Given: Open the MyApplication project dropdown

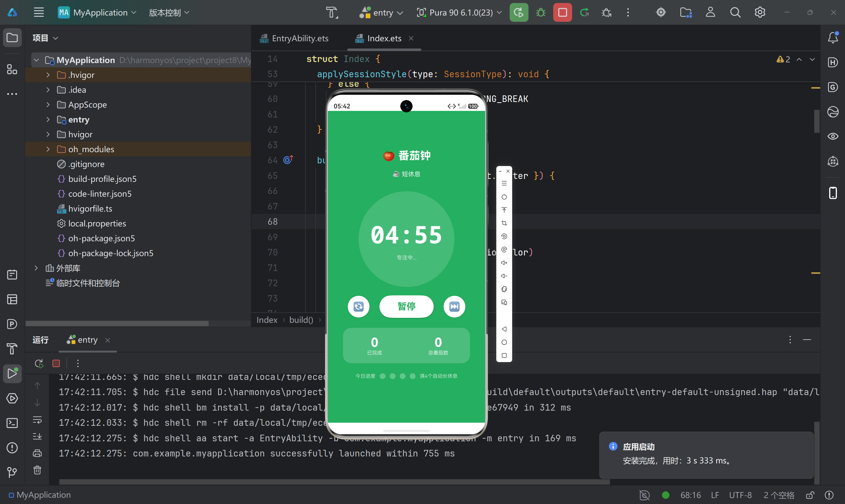Looking at the screenshot, I should coord(97,13).
